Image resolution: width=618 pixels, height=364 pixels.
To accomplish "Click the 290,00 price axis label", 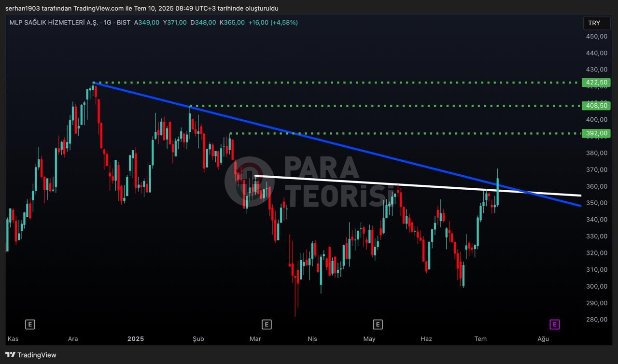I will (597, 303).
